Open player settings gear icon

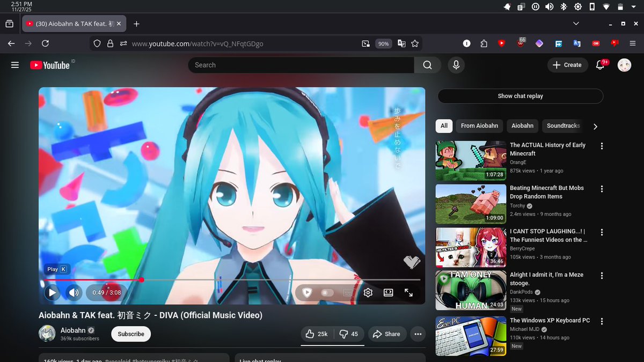(x=368, y=292)
